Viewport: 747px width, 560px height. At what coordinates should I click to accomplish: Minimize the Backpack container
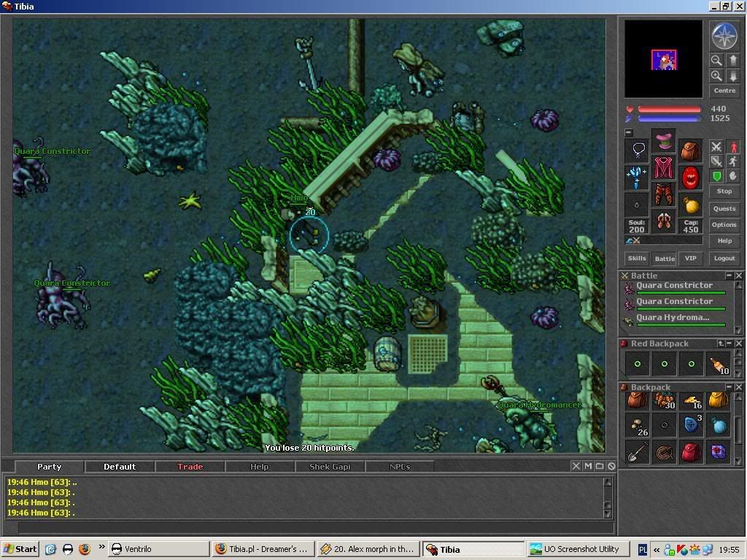coord(729,387)
